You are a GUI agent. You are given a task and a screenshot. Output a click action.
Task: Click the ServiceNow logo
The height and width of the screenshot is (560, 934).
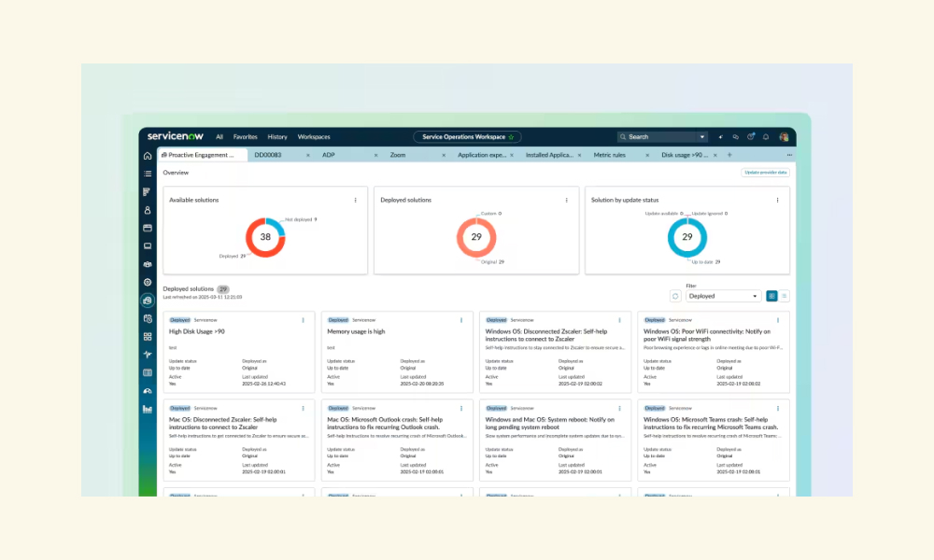click(x=176, y=136)
